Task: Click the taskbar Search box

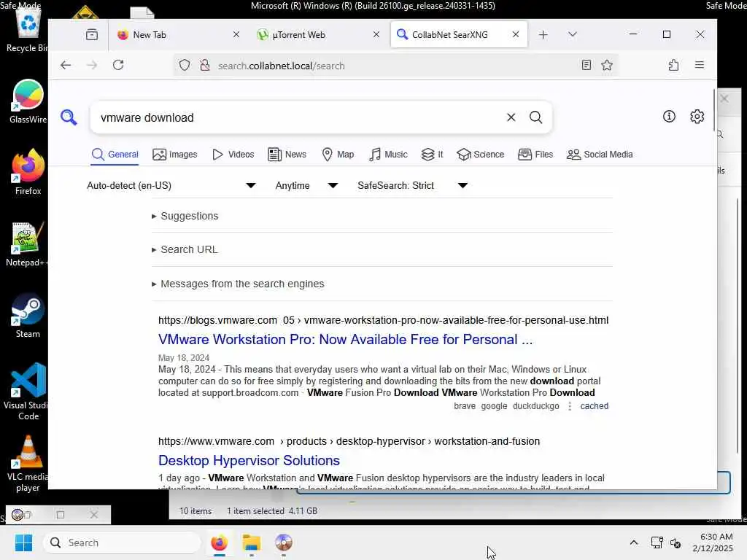Action: [x=122, y=542]
